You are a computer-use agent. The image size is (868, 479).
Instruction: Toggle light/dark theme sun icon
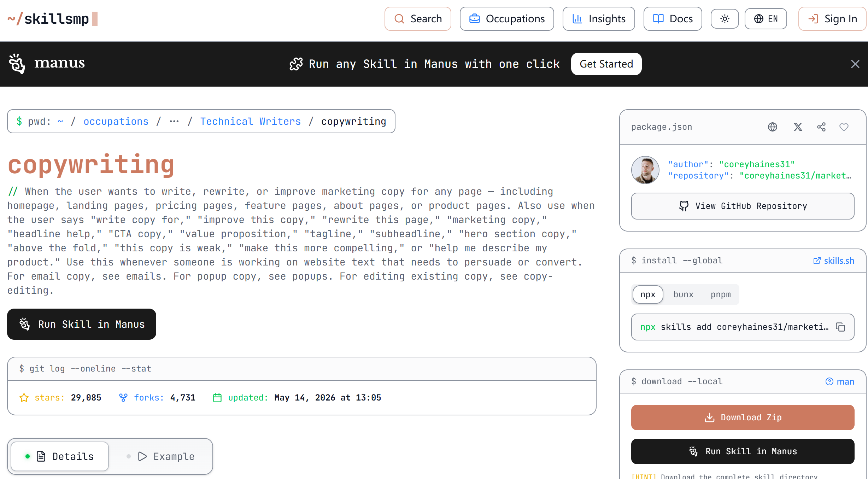click(725, 19)
